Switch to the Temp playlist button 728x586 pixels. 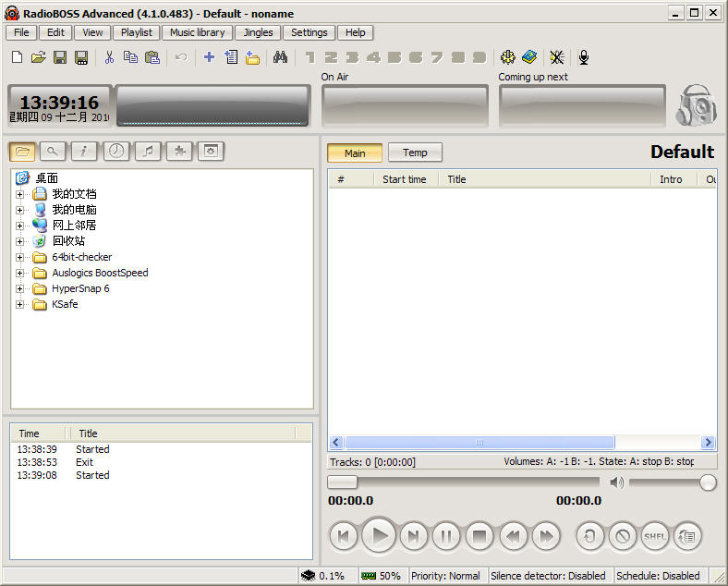(x=415, y=153)
